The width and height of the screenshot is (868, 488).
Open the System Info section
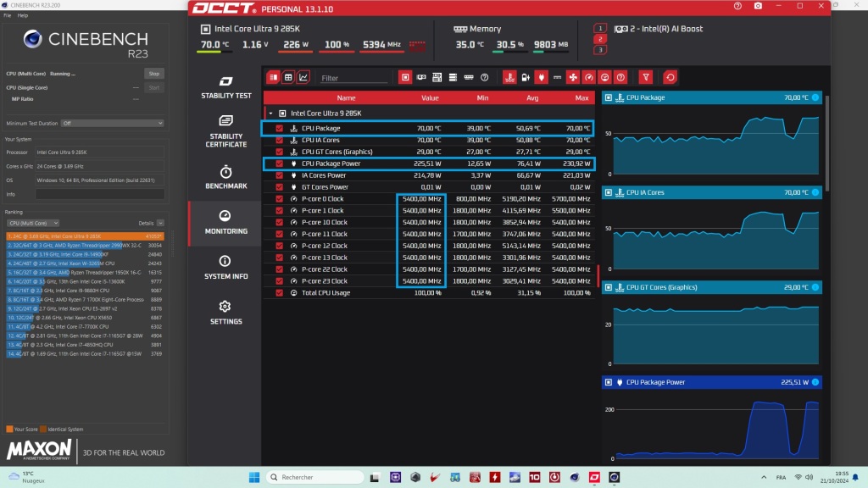[x=225, y=268]
